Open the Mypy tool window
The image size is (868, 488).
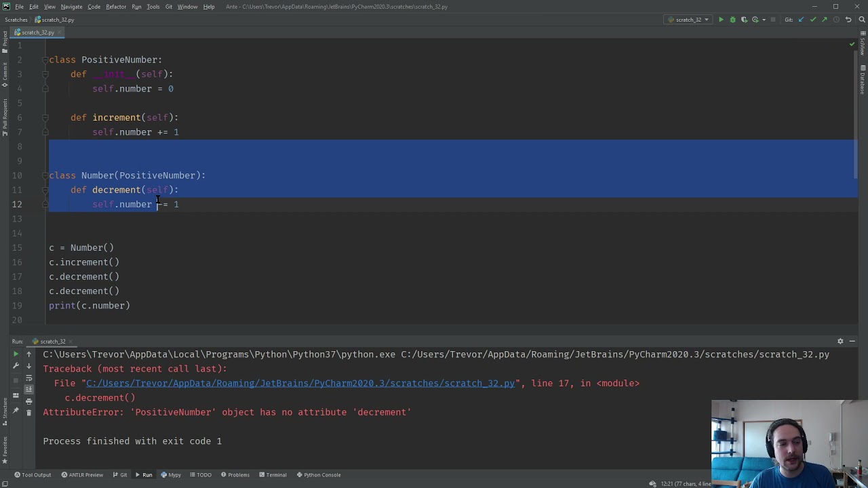coord(171,474)
